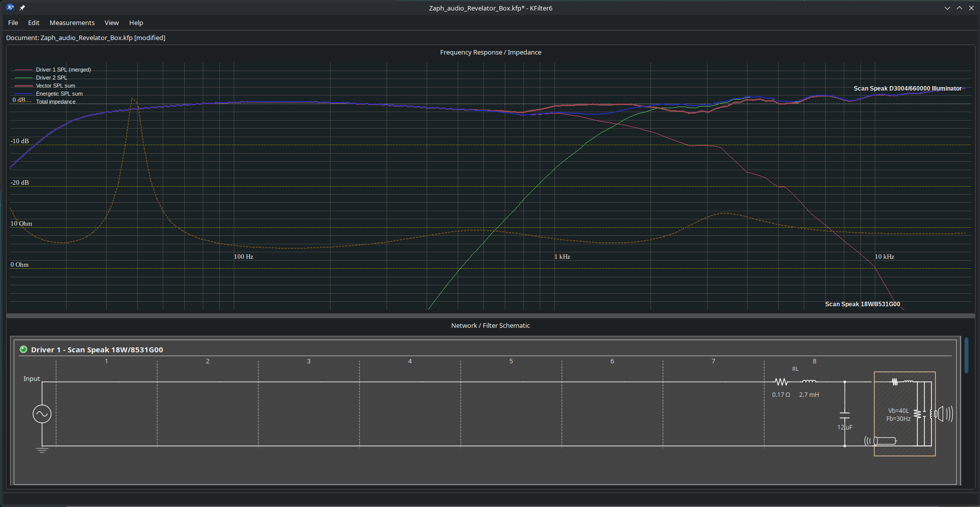
Task: Select the 2.7 mH inductor symbol
Action: 809,381
